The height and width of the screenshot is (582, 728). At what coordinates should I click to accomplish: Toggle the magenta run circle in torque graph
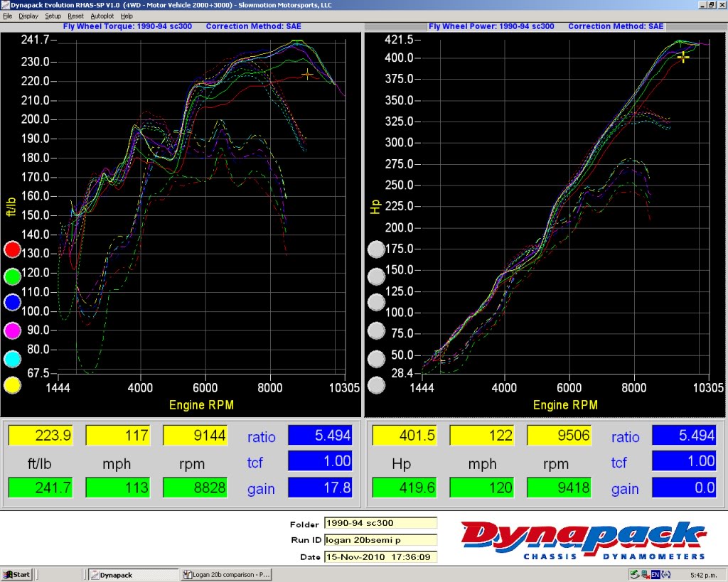point(12,331)
